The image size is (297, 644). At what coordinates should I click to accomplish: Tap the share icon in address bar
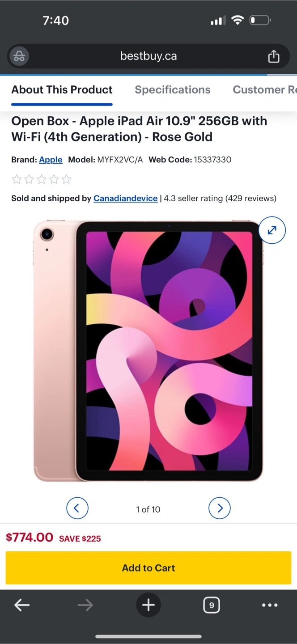click(x=273, y=56)
